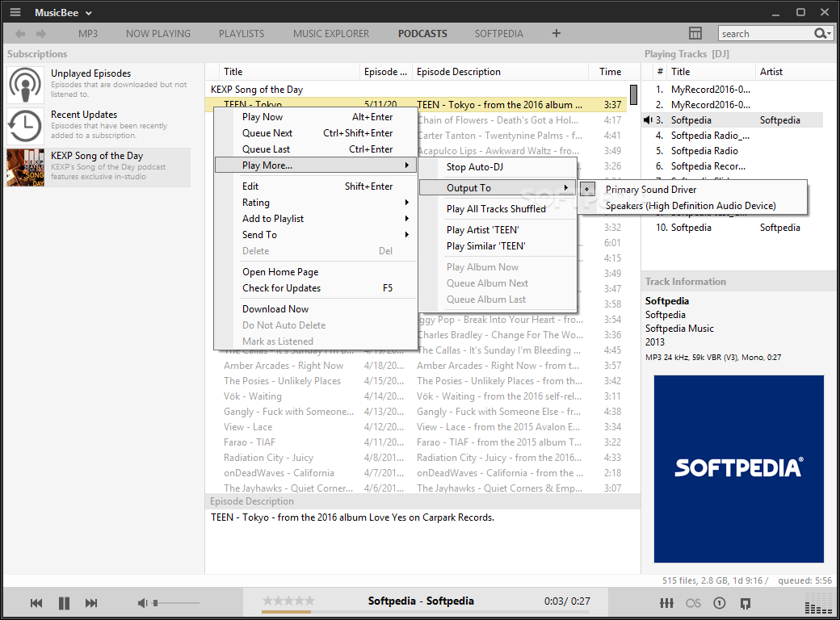Viewport: 840px width, 620px height.
Task: Expand the Rating submenu
Action: [316, 203]
